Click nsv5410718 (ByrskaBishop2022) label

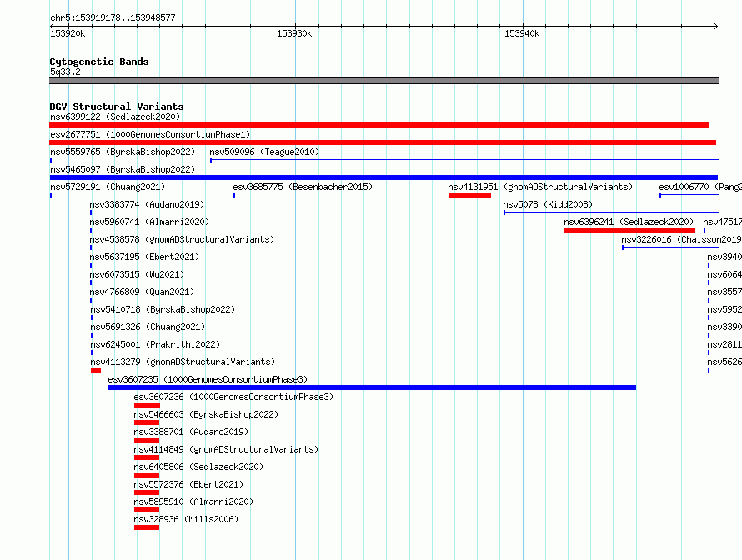click(x=163, y=309)
